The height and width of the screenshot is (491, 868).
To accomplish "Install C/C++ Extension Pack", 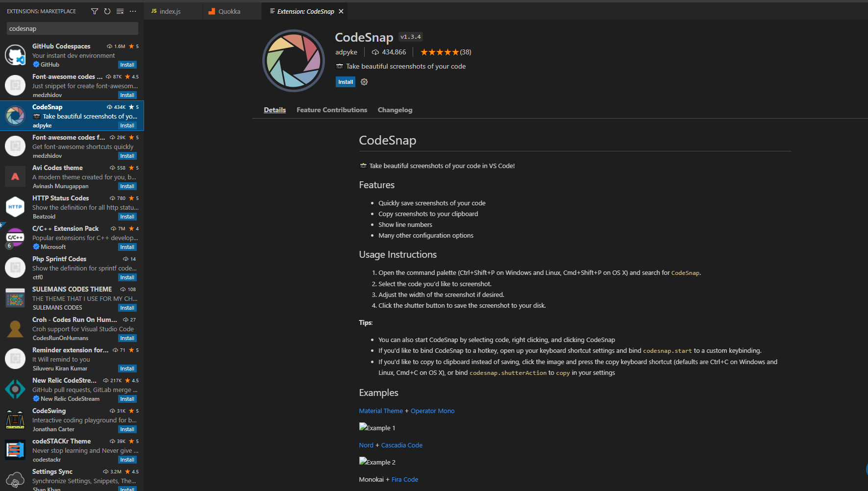I will click(x=127, y=247).
